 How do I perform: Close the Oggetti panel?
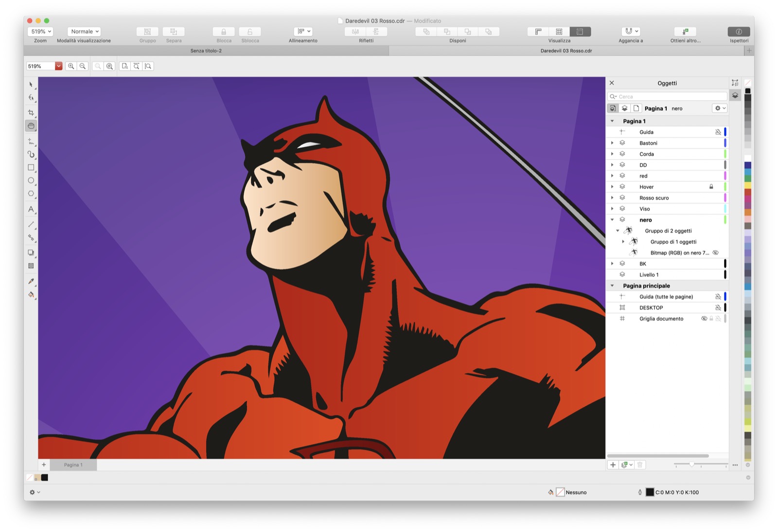coord(612,83)
